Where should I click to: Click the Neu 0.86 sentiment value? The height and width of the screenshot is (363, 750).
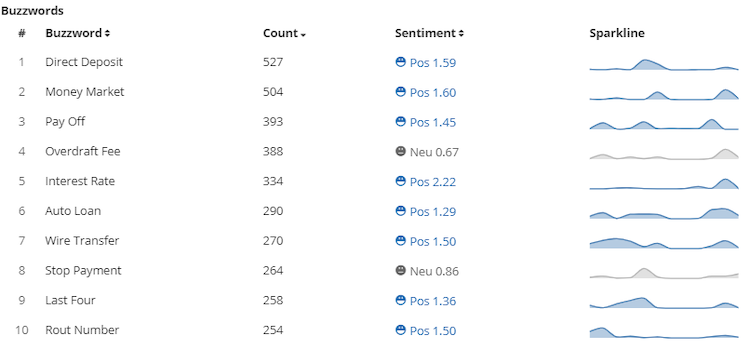pyautogui.click(x=434, y=272)
